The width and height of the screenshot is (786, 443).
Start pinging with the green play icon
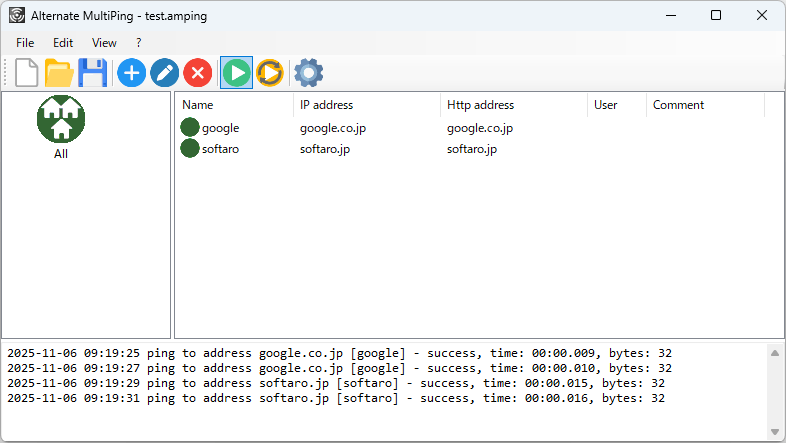236,73
